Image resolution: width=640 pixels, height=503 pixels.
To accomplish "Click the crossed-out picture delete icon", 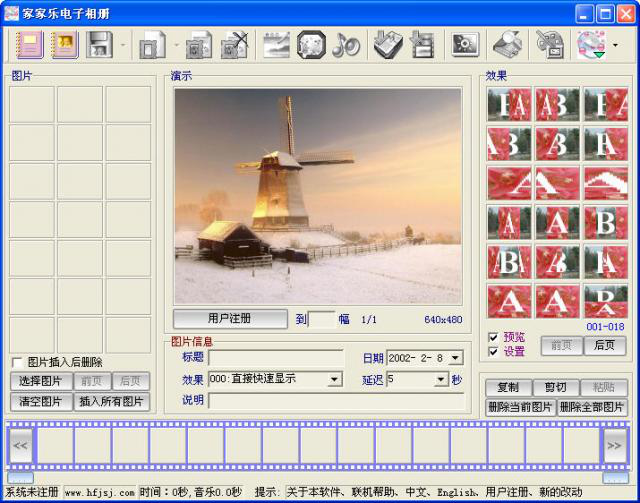I will (234, 45).
